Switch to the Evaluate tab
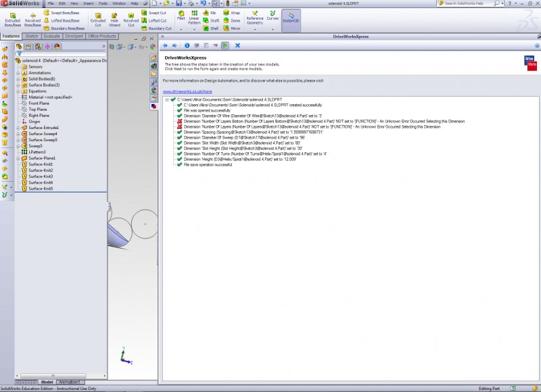Image resolution: width=541 pixels, height=392 pixels. (52, 36)
